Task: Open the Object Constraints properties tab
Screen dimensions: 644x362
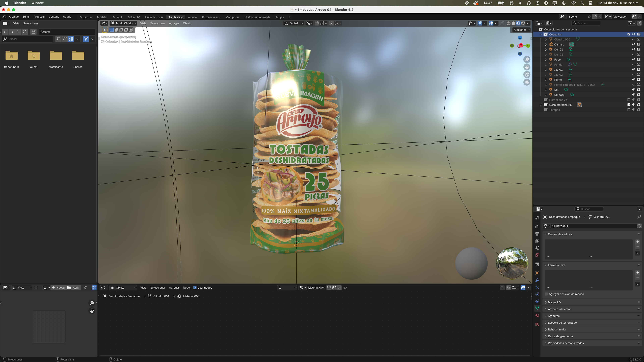Action: [x=537, y=301]
